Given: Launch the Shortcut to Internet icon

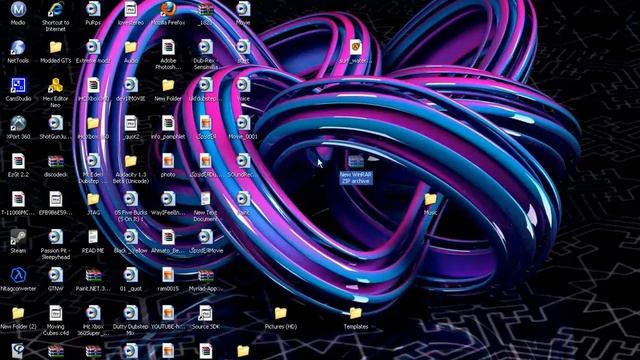Looking at the screenshot, I should (56, 9).
